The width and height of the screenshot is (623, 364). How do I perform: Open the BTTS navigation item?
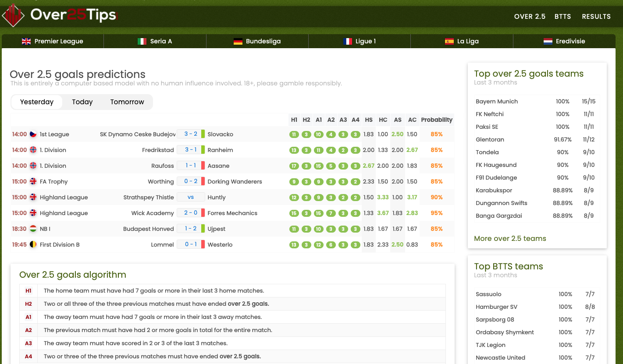562,17
